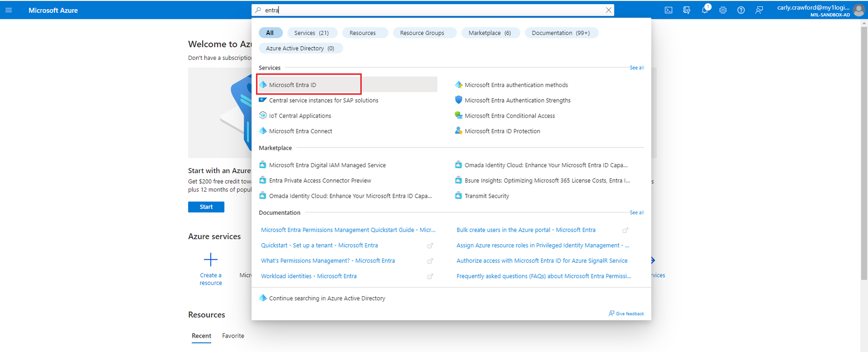
Task: Open What's Permissions Management doc link
Action: pyautogui.click(x=328, y=261)
